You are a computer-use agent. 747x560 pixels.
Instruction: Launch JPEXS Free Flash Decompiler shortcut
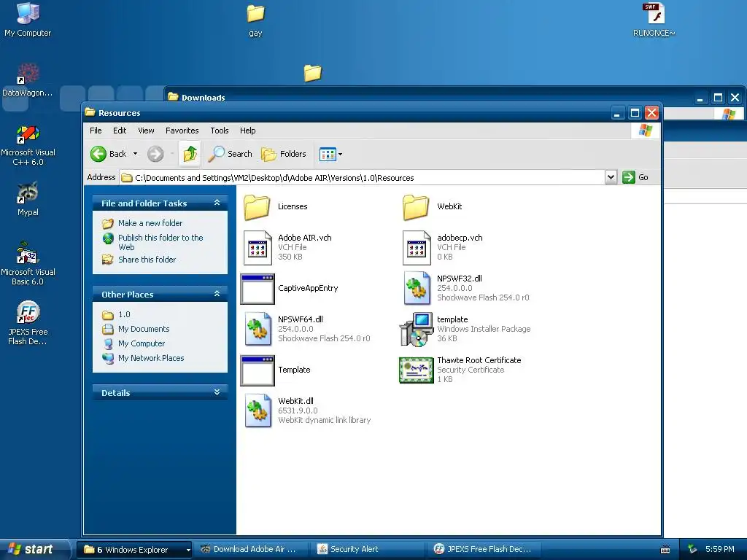click(28, 322)
